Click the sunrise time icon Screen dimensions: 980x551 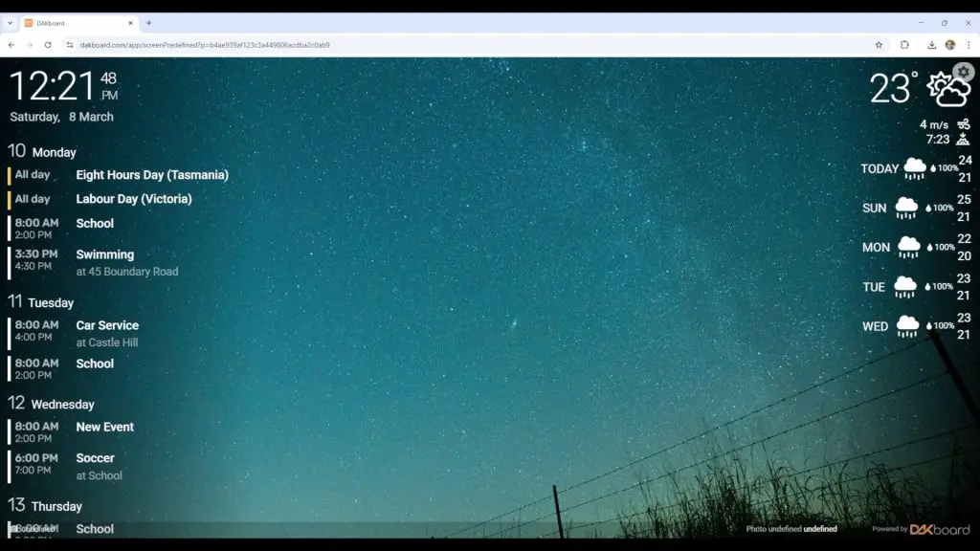(x=963, y=140)
